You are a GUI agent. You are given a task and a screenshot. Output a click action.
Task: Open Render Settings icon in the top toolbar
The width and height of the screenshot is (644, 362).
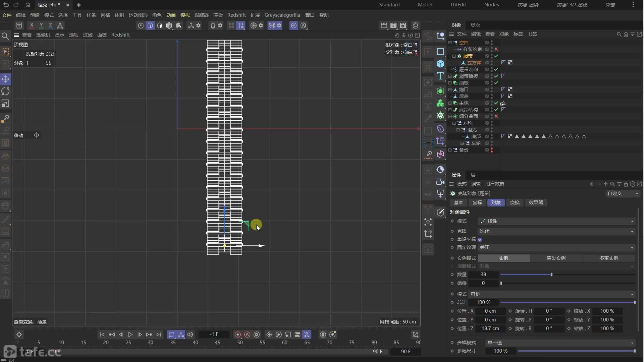tap(402, 25)
